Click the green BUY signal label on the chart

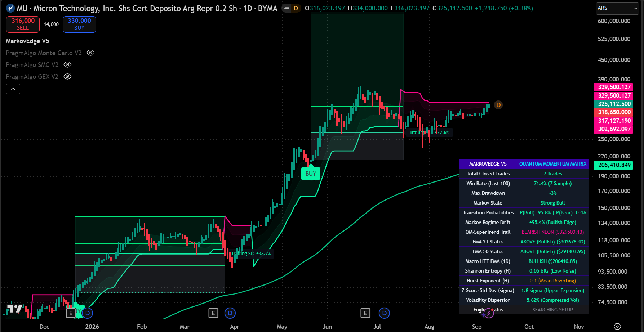pyautogui.click(x=311, y=173)
